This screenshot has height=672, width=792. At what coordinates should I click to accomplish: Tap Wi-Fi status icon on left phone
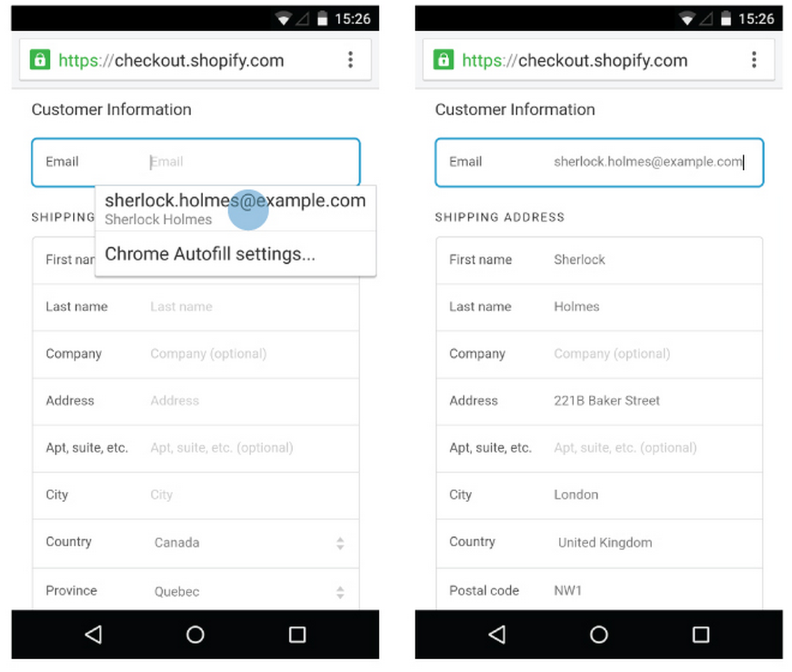point(283,19)
